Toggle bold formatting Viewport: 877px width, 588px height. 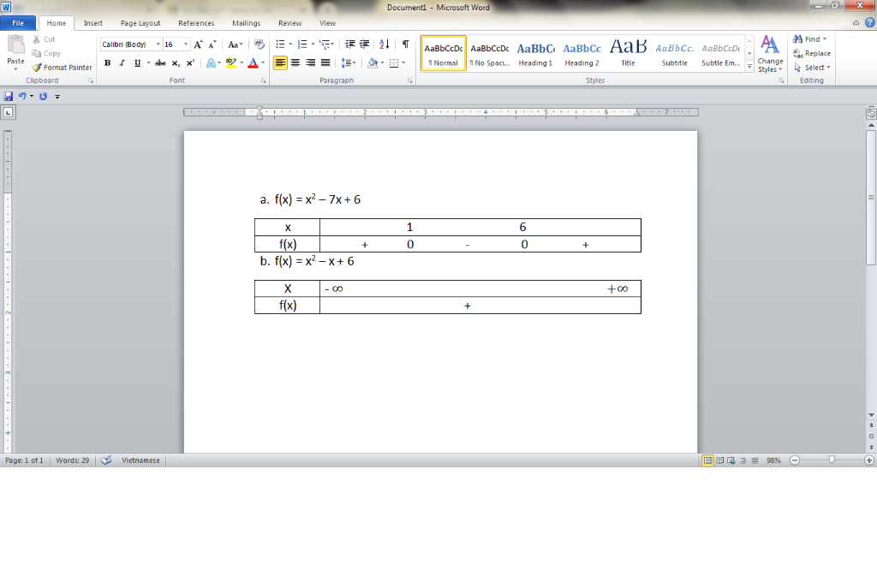coord(108,62)
